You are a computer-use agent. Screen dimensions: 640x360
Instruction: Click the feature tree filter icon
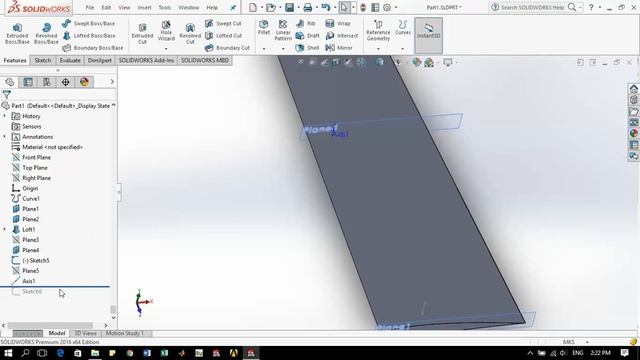[7, 95]
